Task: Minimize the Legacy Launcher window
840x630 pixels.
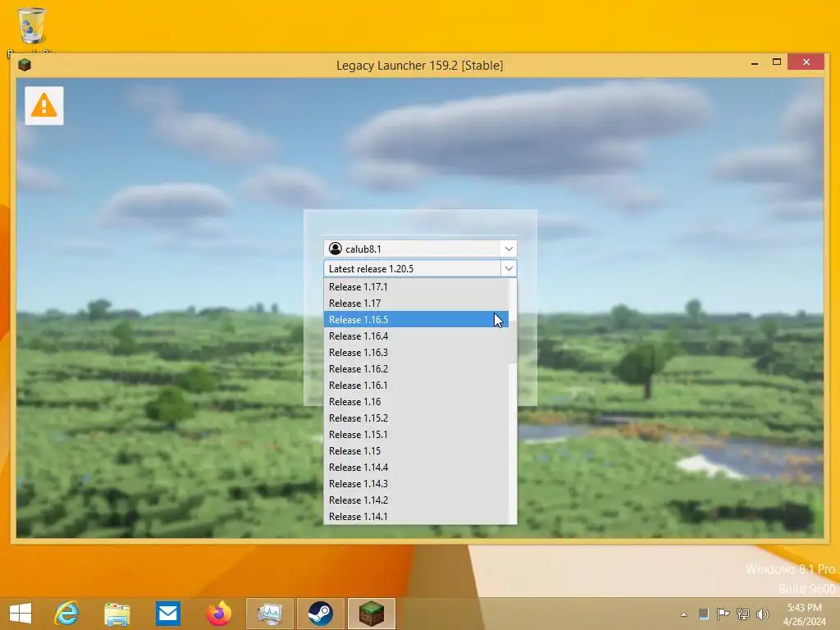Action: (755, 62)
